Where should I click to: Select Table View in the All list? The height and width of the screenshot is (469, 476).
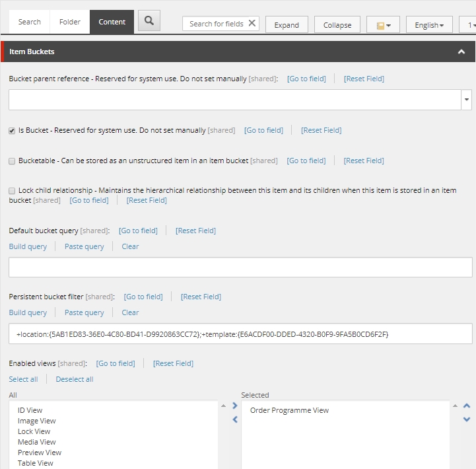[x=36, y=463]
